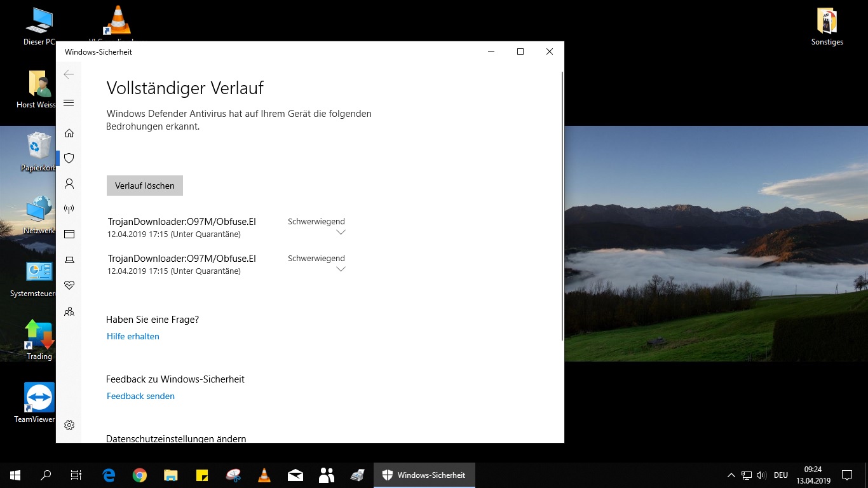Open account protection person icon

69,184
